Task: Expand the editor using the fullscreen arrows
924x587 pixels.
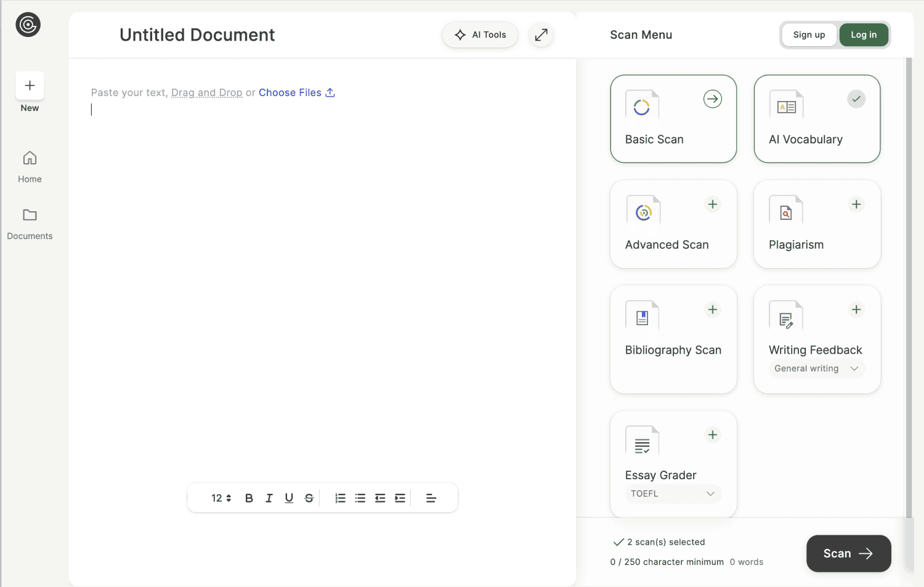Action: pos(540,34)
